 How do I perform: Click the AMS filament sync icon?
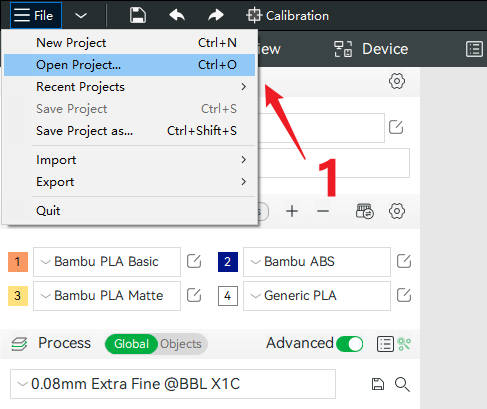365,211
